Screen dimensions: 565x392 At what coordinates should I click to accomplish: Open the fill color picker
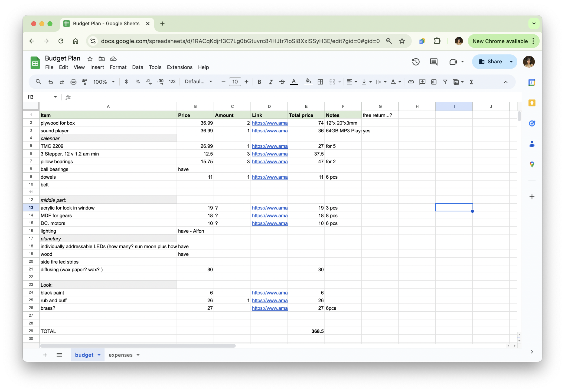[x=308, y=82]
